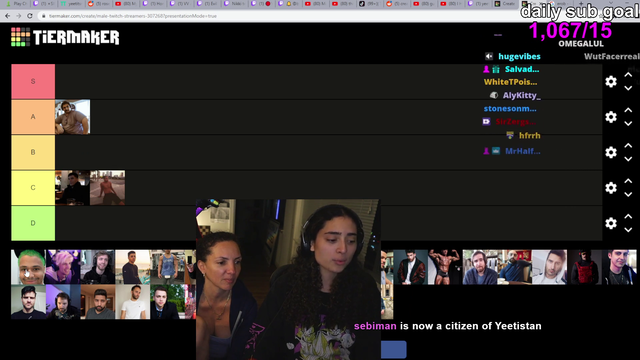The image size is (640, 360).
Task: Pick the green-haired streamer thumbnail
Action: [28, 267]
